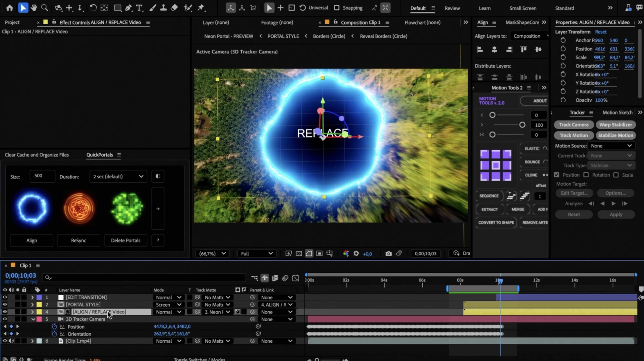
Task: Hide the EDIT TRANSITION layer with its eye icon
Action: [x=5, y=297]
